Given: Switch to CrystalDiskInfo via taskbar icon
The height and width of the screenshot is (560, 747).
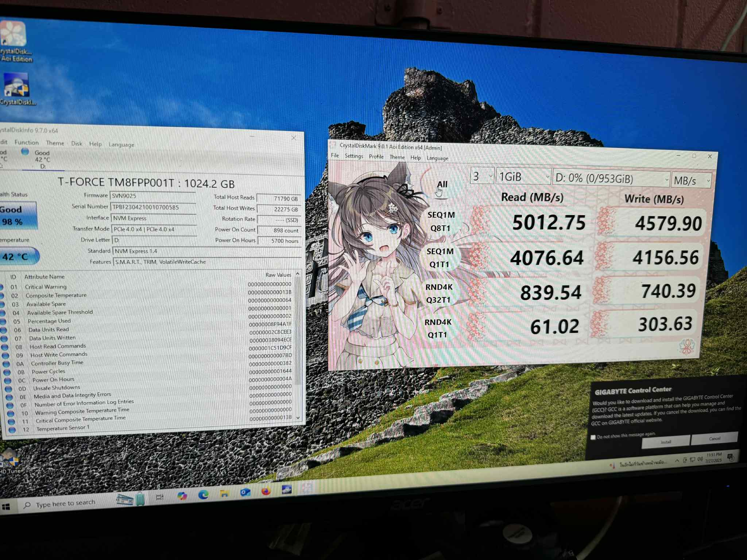Looking at the screenshot, I should pyautogui.click(x=287, y=490).
